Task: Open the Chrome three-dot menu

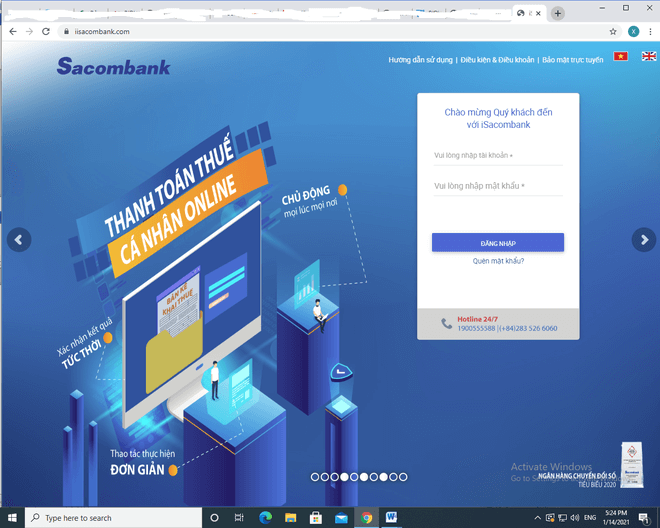Action: tap(650, 32)
